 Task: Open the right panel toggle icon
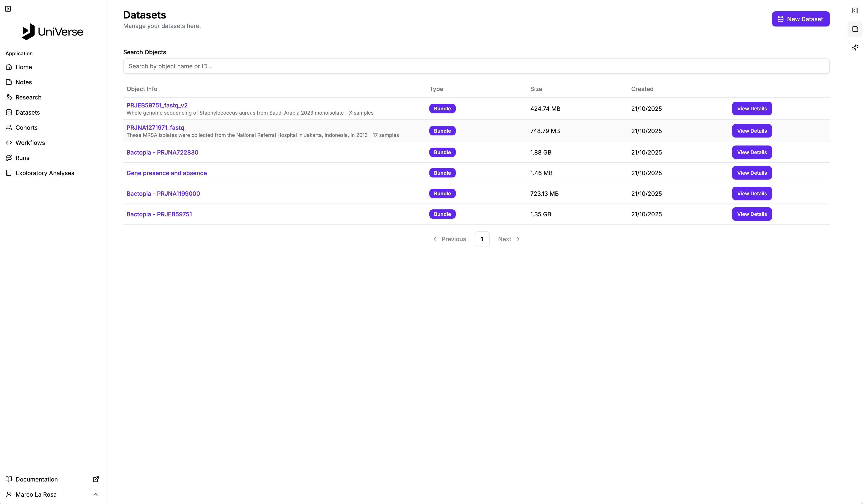855,11
